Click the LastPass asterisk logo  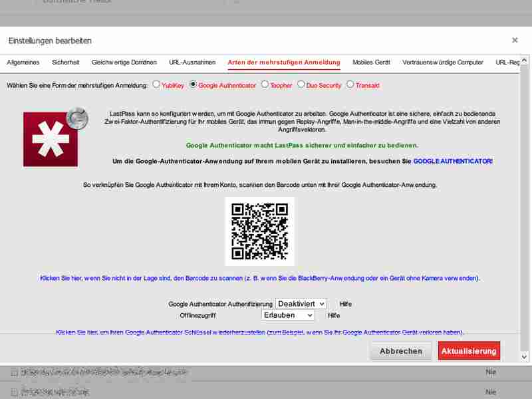51,139
